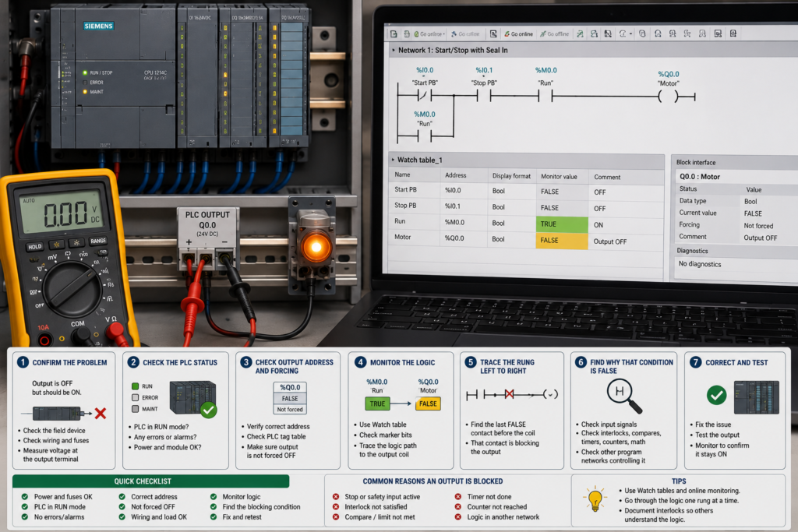Click the yellow FALSE box in step 4
Image resolution: width=798 pixels, height=532 pixels.
(428, 403)
